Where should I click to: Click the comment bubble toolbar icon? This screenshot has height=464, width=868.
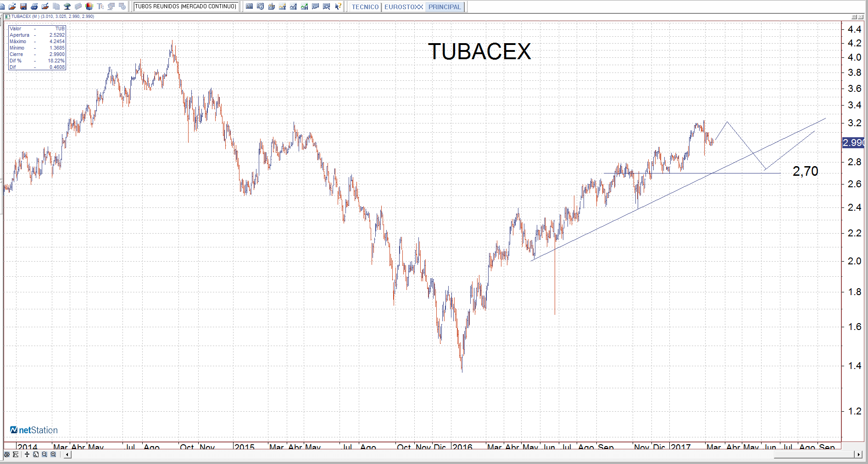point(316,6)
